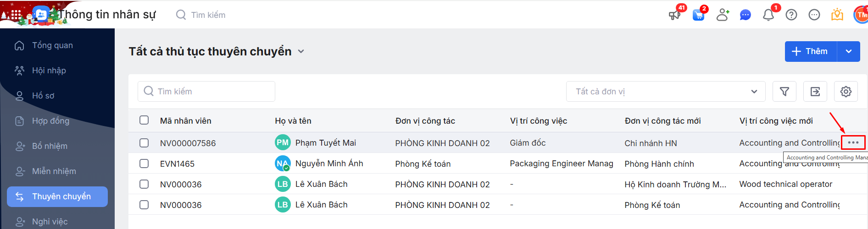
Task: Click the Thêm button
Action: click(x=811, y=51)
